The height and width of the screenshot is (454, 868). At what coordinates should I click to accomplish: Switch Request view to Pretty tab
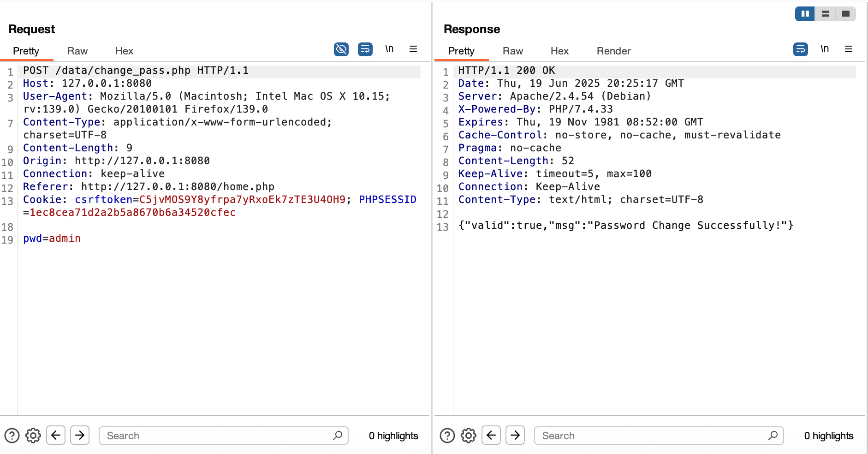[26, 51]
